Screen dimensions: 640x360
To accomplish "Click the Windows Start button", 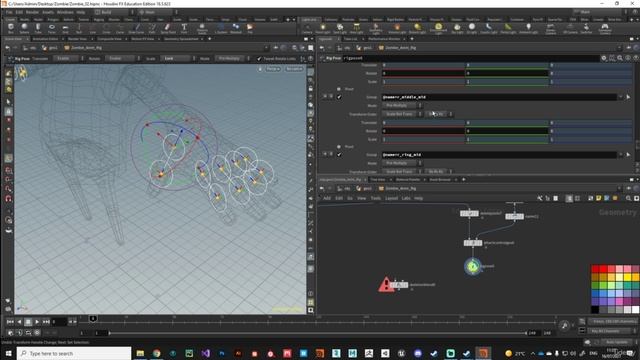I will [x=8, y=353].
